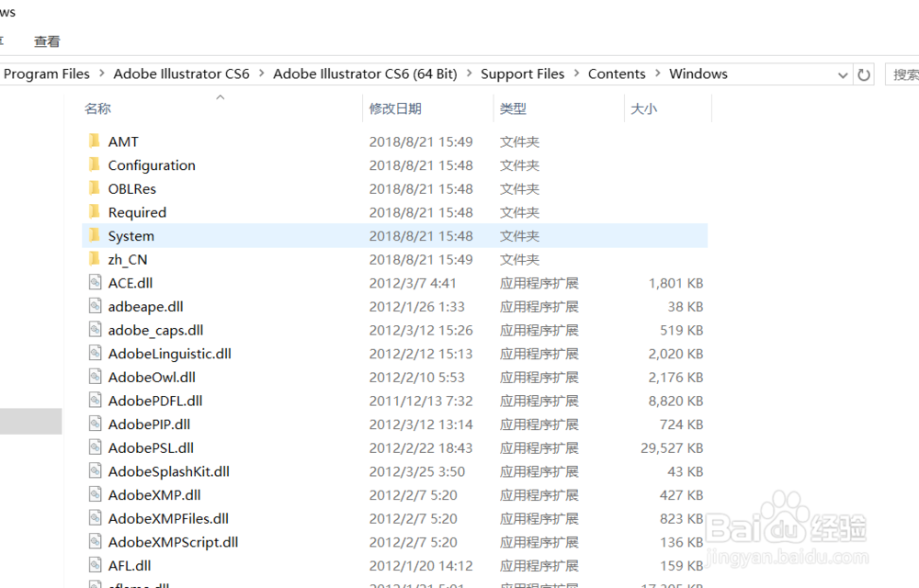
Task: Select the AdobeLinguistic.dll file icon
Action: (95, 353)
